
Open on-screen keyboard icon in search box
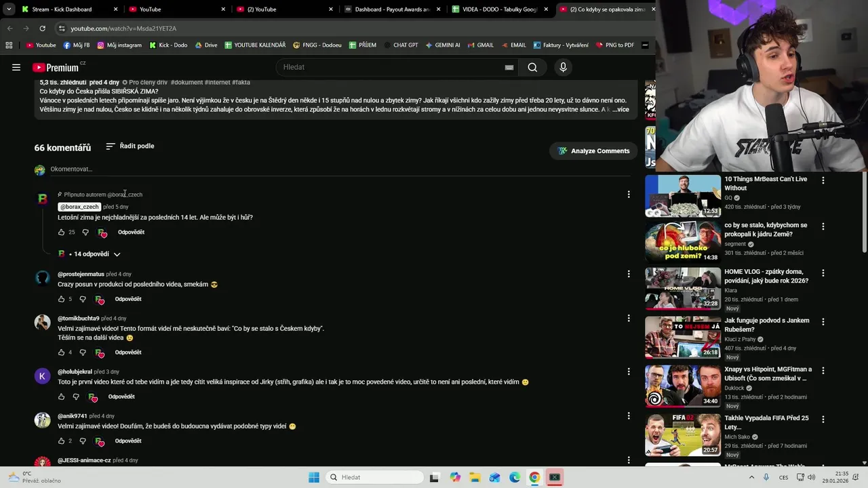[x=509, y=67]
